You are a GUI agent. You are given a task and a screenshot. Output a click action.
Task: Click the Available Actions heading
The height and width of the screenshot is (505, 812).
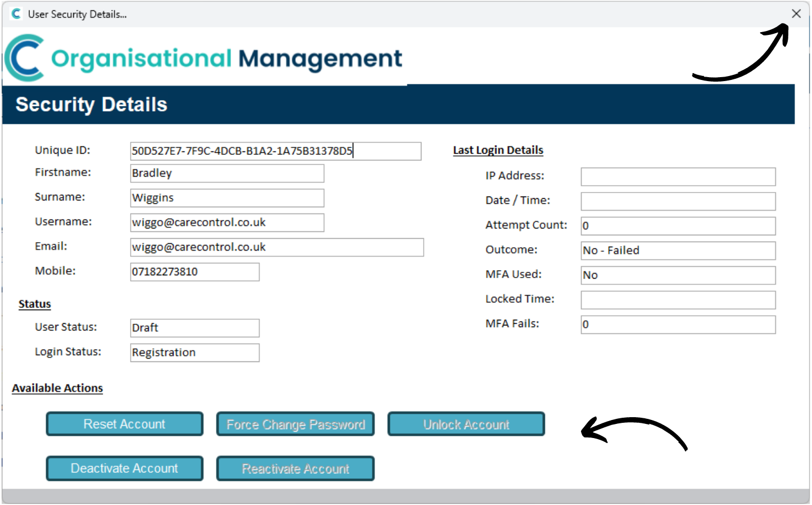coord(57,388)
